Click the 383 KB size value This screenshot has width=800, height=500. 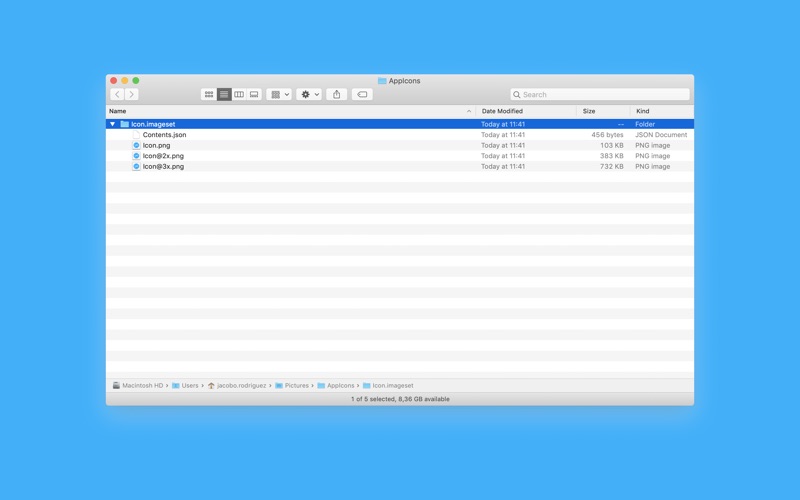(612, 156)
